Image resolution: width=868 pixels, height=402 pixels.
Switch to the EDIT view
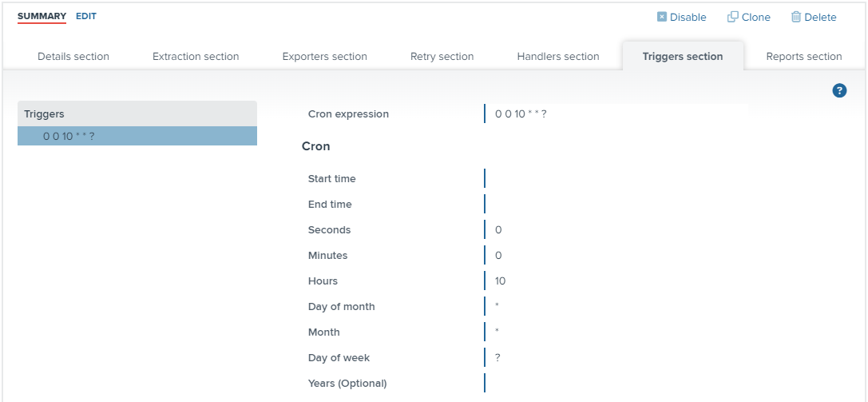point(86,16)
